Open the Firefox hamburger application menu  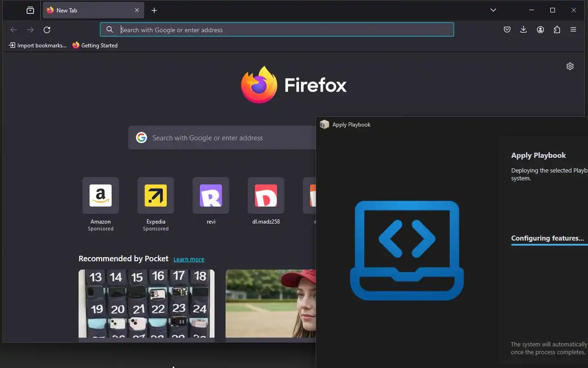(573, 30)
